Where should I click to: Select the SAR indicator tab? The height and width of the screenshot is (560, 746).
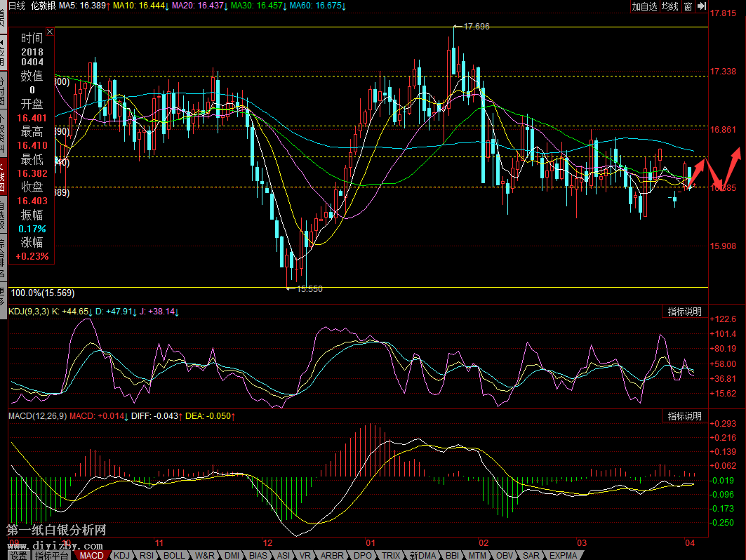click(531, 555)
